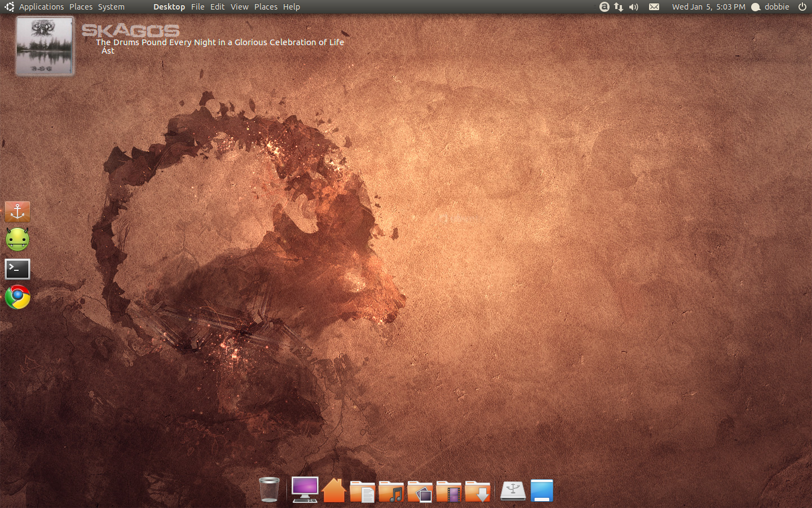Open the dobbie user menu
Viewport: 812px width, 508px height.
tap(777, 7)
